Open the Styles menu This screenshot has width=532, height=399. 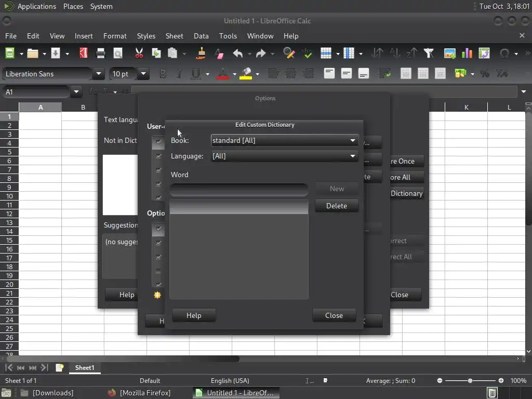146,36
